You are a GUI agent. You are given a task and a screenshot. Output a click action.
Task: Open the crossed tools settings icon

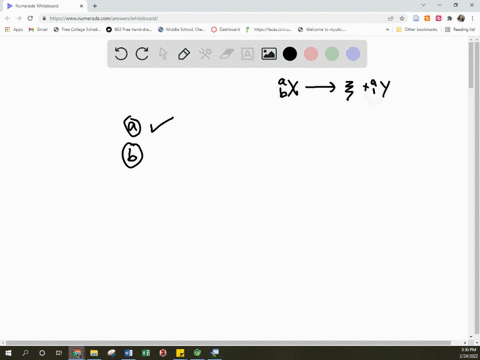point(205,54)
